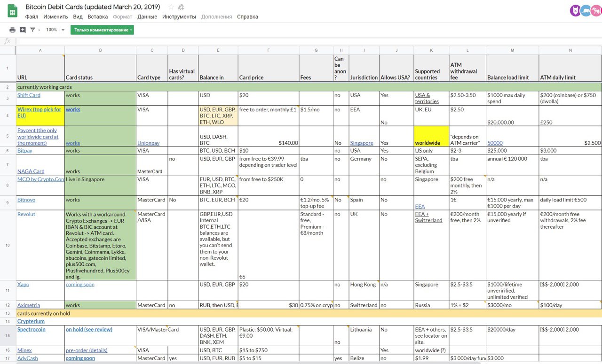Click the "US only" supported countries link
The height and width of the screenshot is (364, 602).
tap(424, 151)
